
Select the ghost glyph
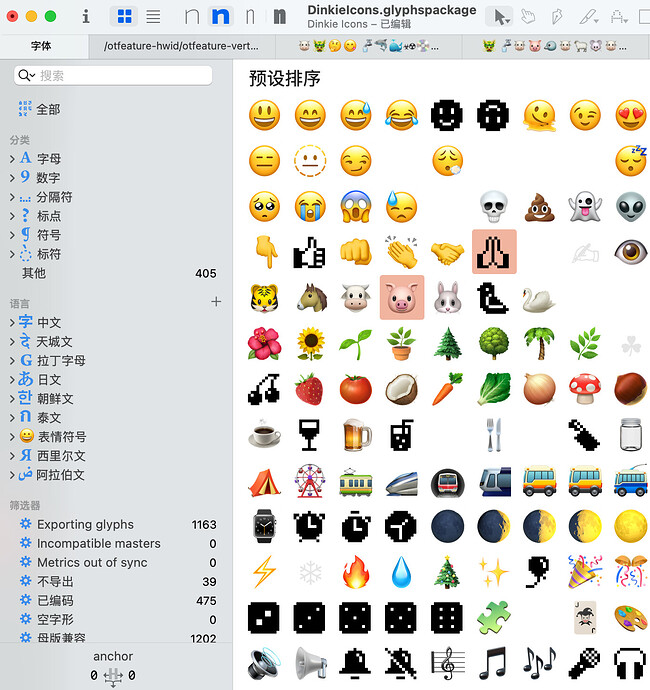coord(585,206)
